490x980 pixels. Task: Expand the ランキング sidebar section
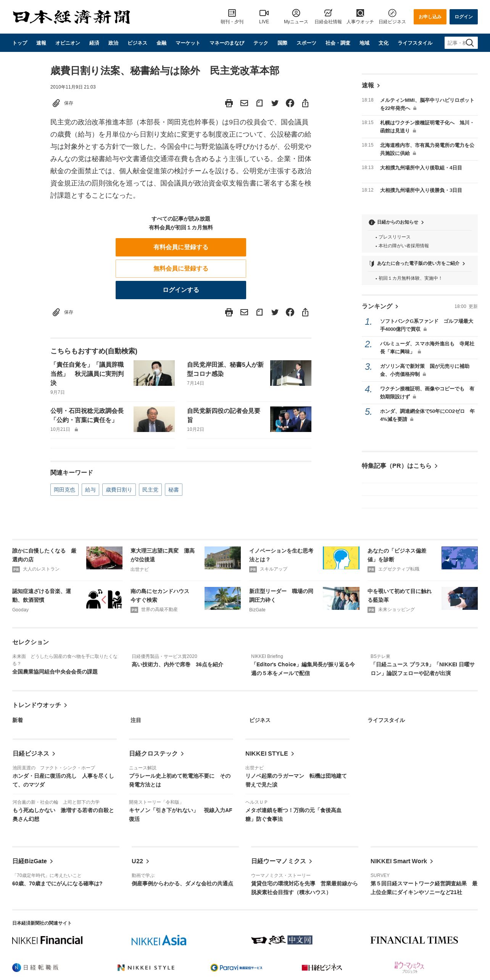click(x=380, y=306)
